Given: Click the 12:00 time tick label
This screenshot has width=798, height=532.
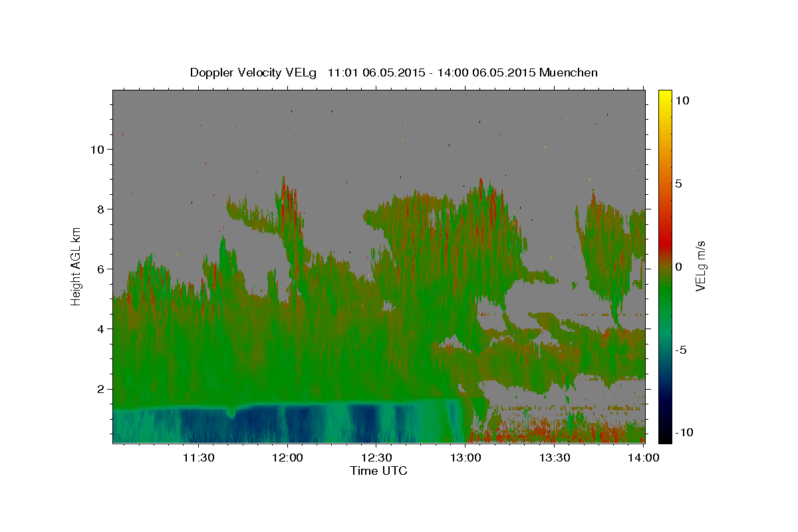Looking at the screenshot, I should 287,458.
